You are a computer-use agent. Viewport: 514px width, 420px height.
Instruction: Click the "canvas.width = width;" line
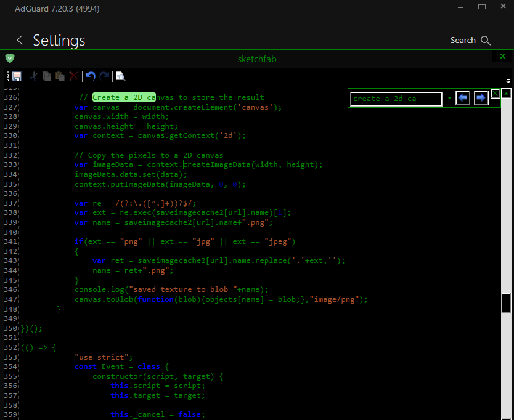click(x=121, y=116)
